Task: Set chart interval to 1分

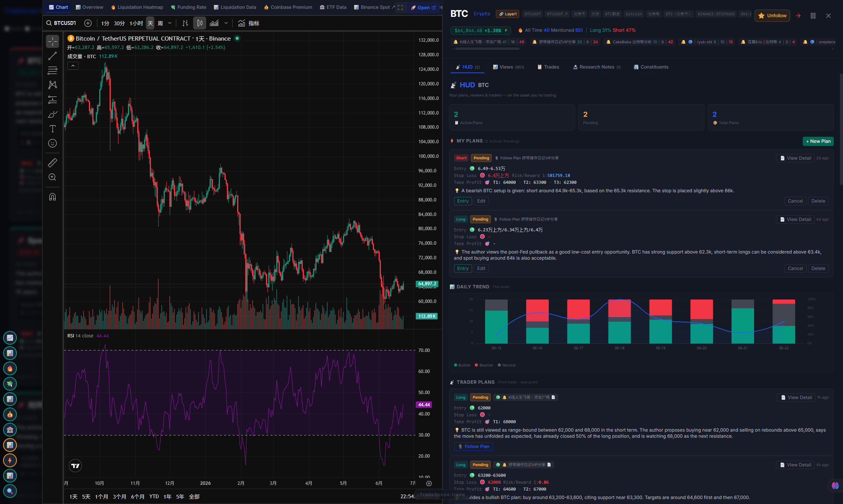Action: point(105,23)
